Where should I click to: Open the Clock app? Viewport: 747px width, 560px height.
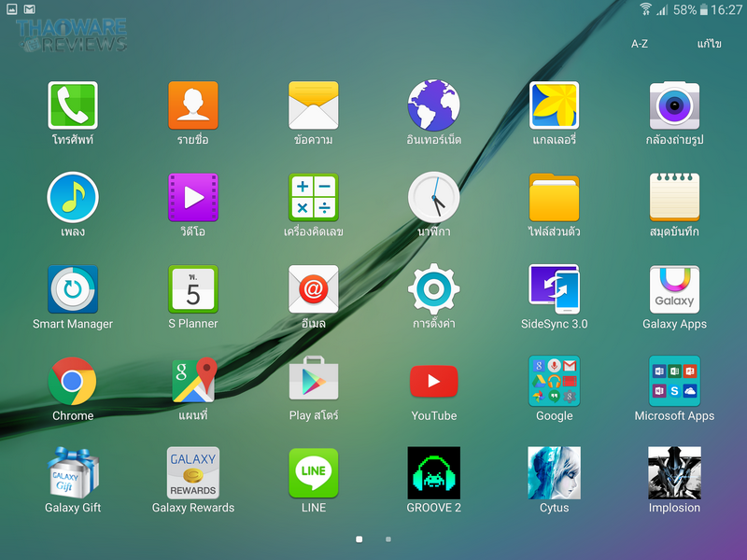click(x=433, y=197)
